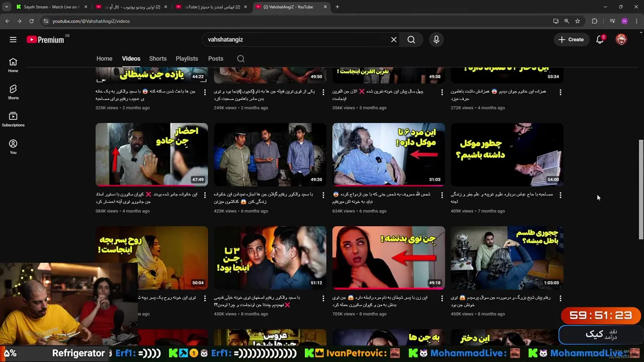Bookmark this page with the star icon

[x=578, y=21]
